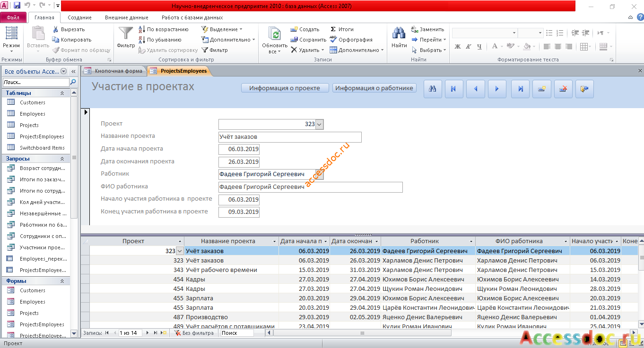This screenshot has width=644, height=348.
Task: Click Орфография spelling check
Action: [351, 40]
